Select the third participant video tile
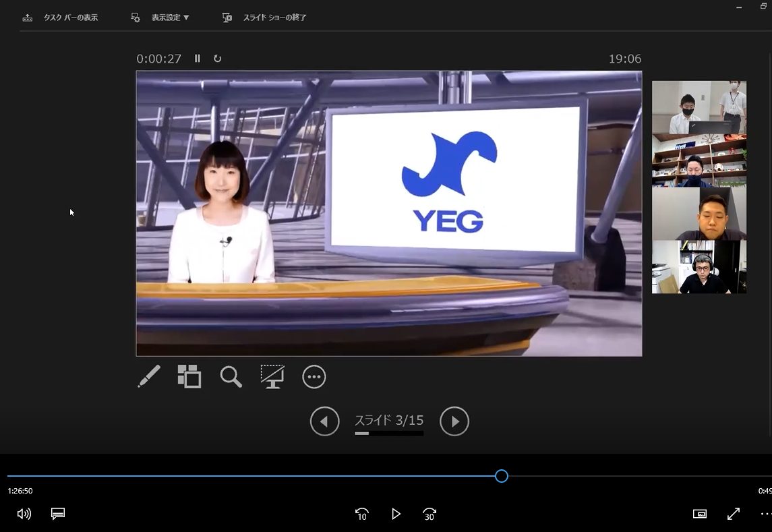 [699, 214]
